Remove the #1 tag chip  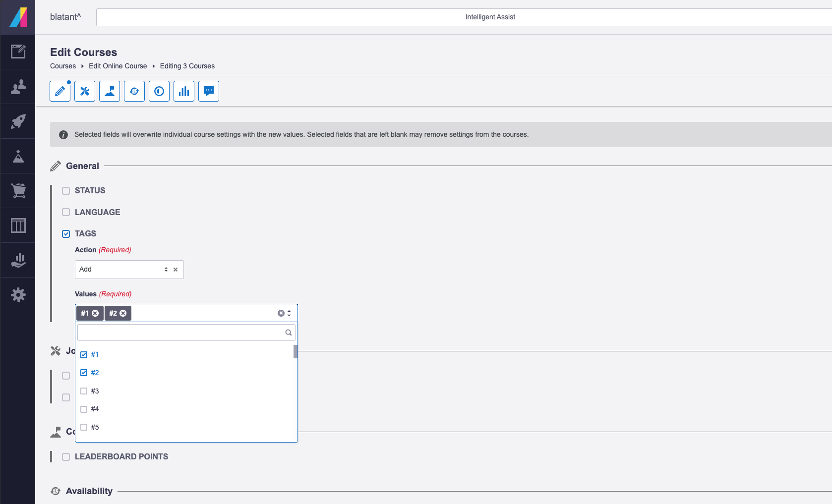[x=95, y=313]
